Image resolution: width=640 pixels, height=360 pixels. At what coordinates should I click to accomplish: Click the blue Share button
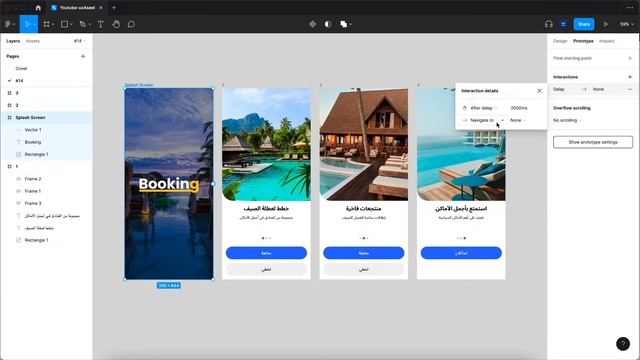tap(584, 24)
